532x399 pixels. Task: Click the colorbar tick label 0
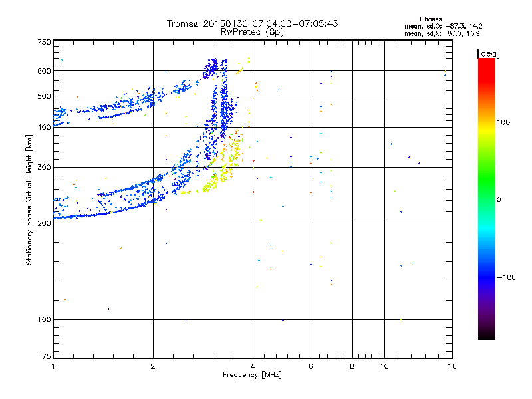[499, 199]
